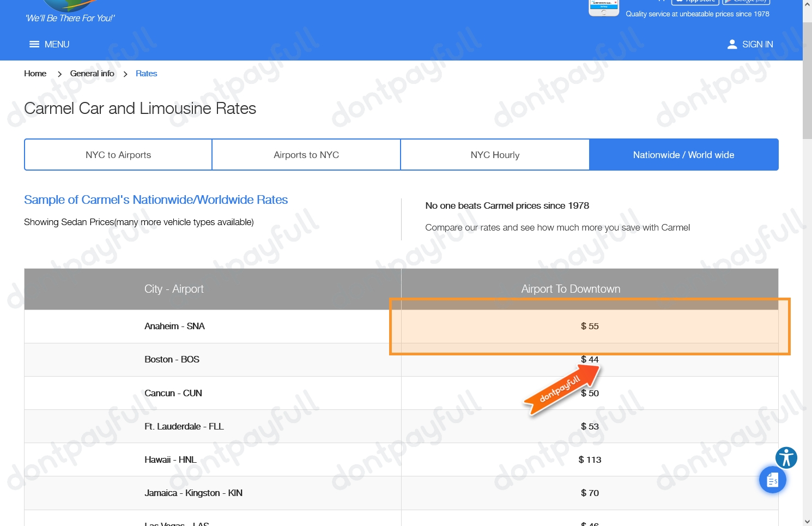Click the orange dontpayfull arrow badge
The image size is (812, 526).
(561, 390)
